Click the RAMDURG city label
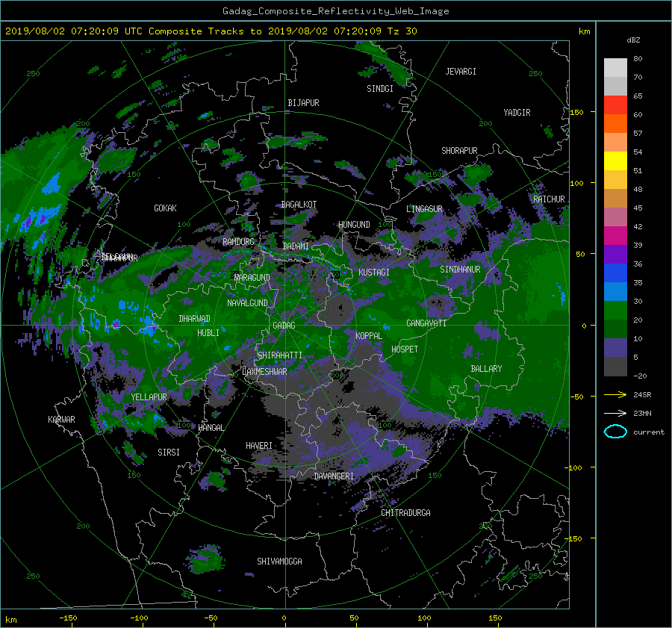The image size is (672, 628). tap(238, 242)
